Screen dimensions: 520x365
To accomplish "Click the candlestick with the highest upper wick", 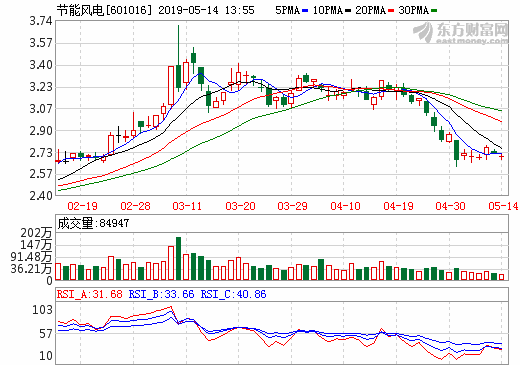I will 178,58.
